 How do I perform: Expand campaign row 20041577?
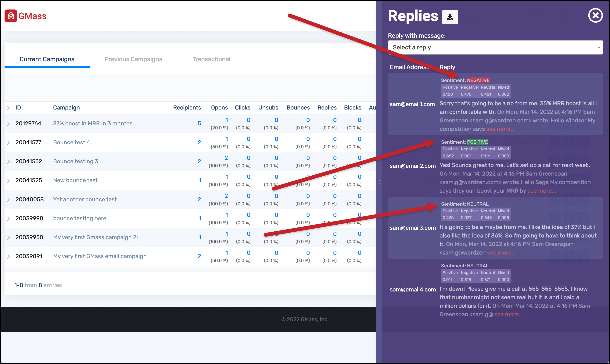[x=8, y=142]
